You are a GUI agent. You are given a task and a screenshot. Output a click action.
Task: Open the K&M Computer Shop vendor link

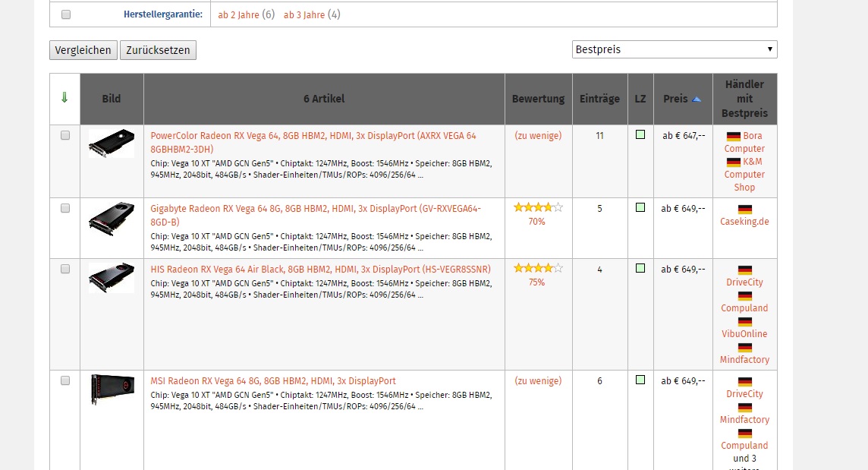[x=744, y=174]
